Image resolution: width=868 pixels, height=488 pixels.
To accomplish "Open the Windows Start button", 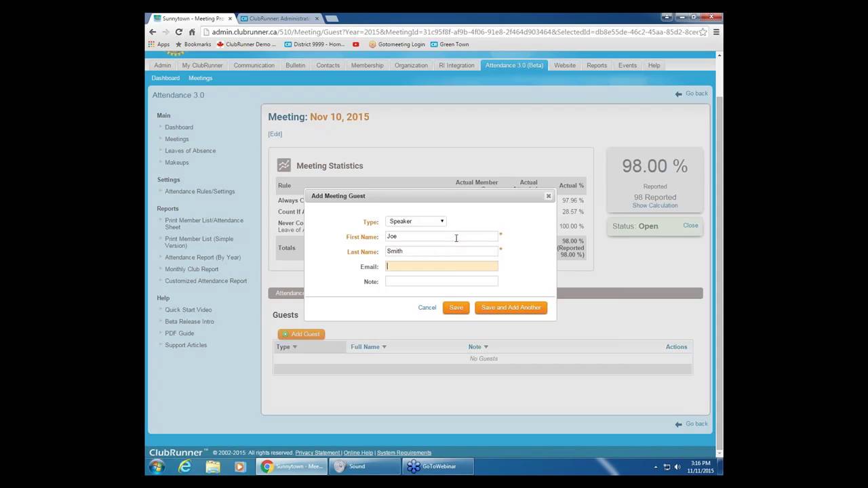I will pos(157,466).
